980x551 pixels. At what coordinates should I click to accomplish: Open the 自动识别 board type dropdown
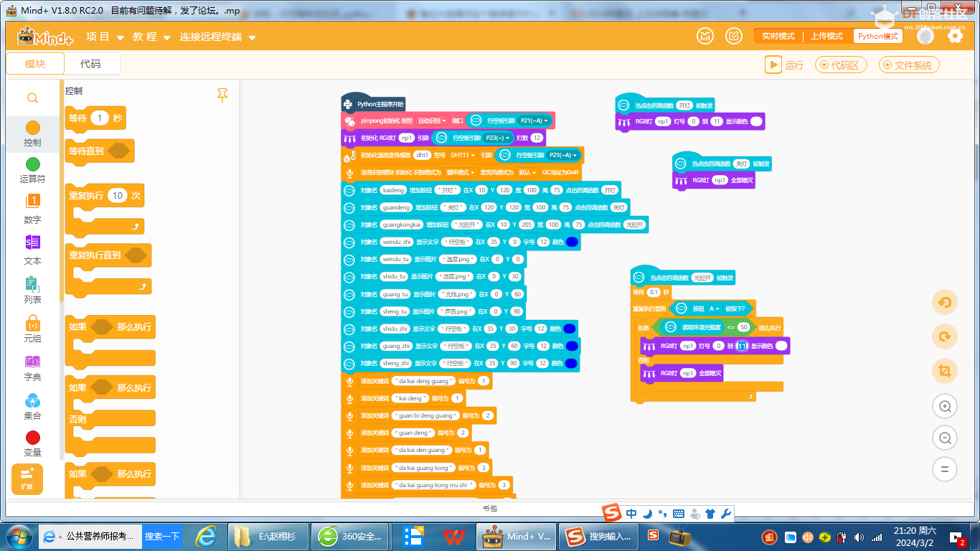tap(433, 121)
